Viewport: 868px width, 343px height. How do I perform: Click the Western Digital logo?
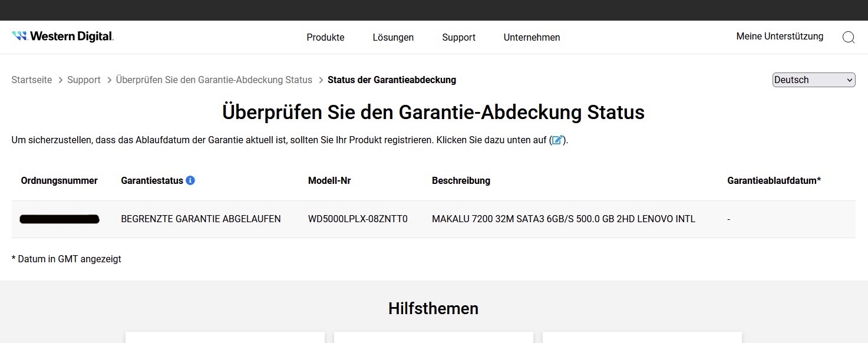[x=62, y=37]
